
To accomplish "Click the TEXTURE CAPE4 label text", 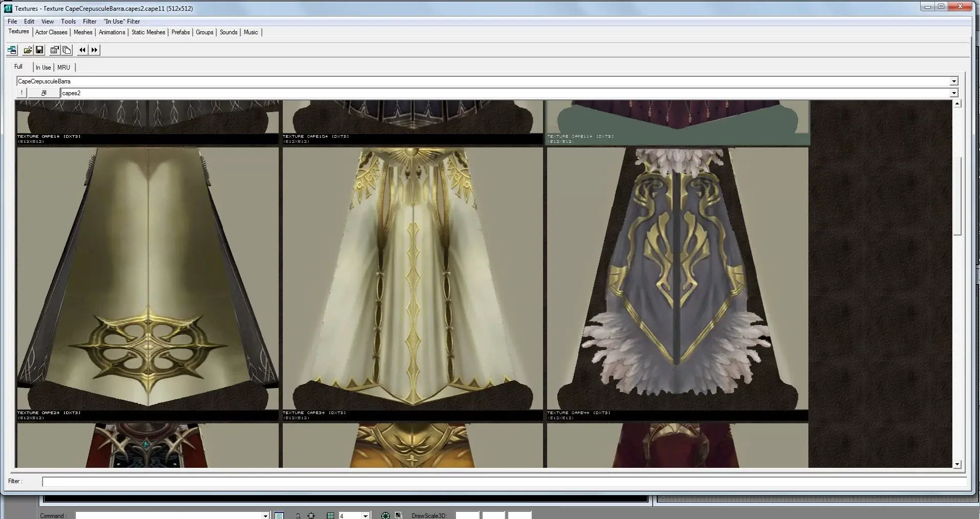I will coord(579,413).
